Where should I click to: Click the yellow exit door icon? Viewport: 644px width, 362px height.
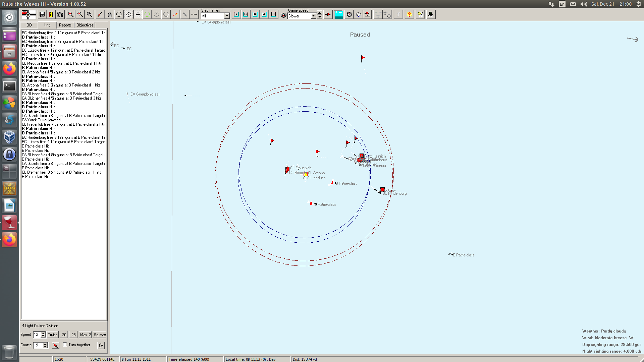(x=51, y=14)
